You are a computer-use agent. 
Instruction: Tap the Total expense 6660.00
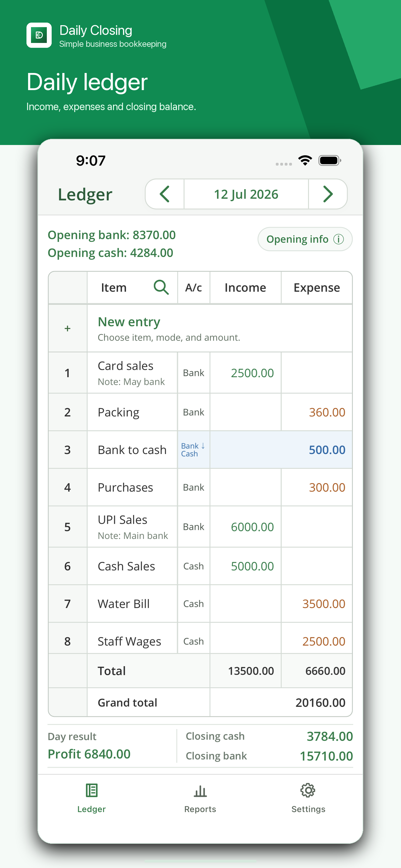pyautogui.click(x=325, y=671)
